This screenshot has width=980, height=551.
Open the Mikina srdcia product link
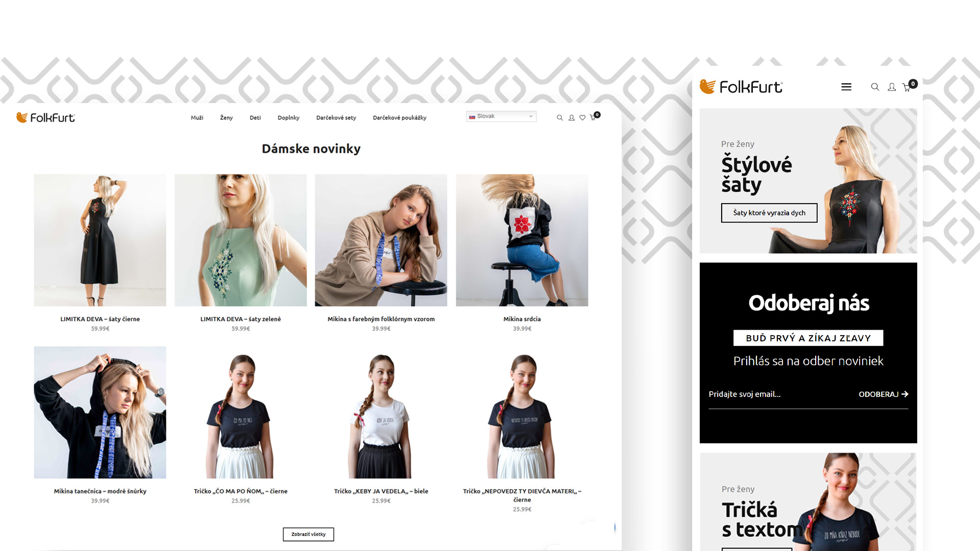pos(522,319)
